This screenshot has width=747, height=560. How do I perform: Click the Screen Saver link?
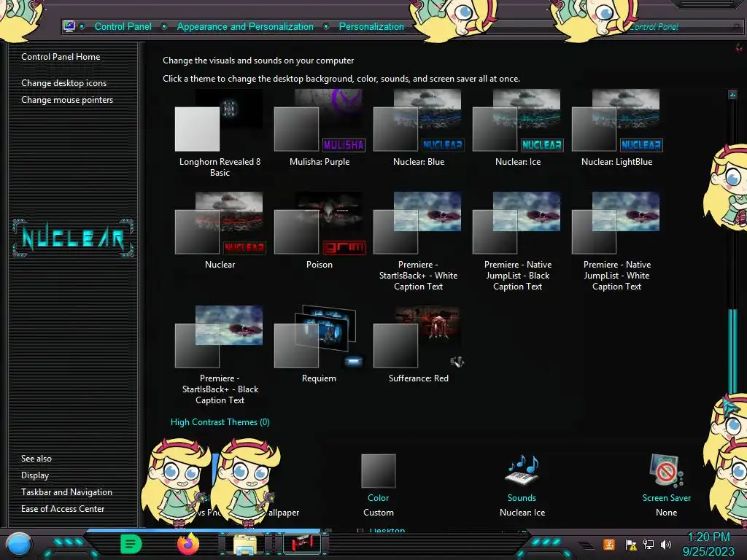(667, 497)
